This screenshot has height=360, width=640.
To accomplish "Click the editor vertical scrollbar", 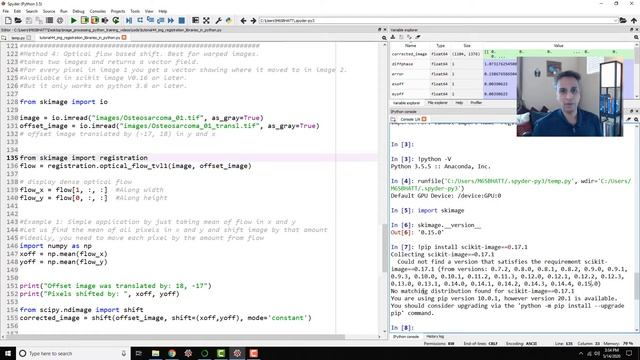I will coord(384,248).
